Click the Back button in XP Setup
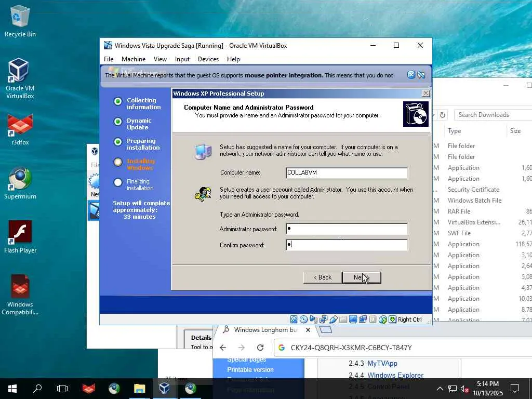The height and width of the screenshot is (399, 532). click(322, 277)
